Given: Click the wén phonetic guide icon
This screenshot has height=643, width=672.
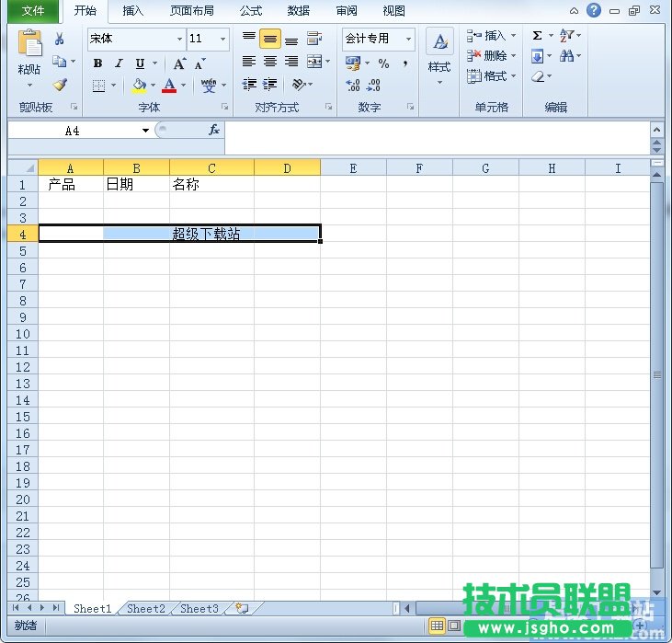Looking at the screenshot, I should [209, 86].
